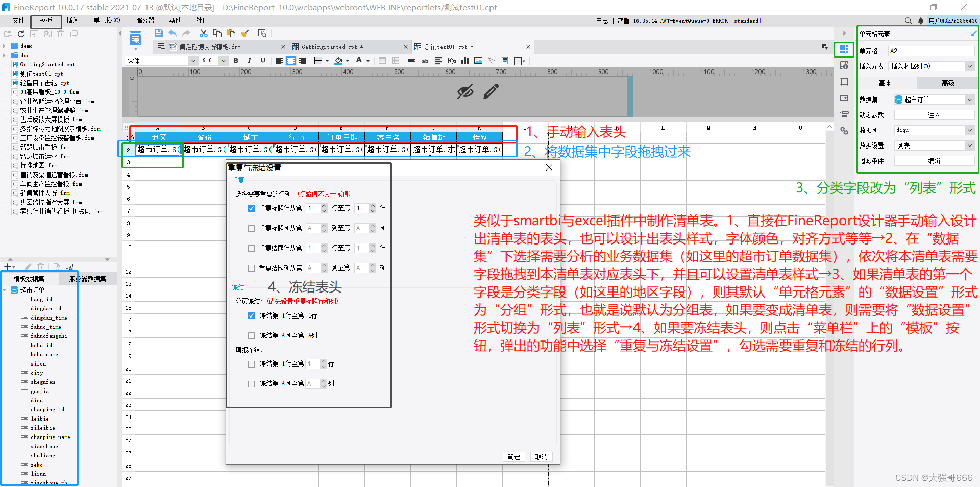Viewport: 980px width, 487px height.
Task: Open the search magnifier in top bar
Action: coord(908,21)
